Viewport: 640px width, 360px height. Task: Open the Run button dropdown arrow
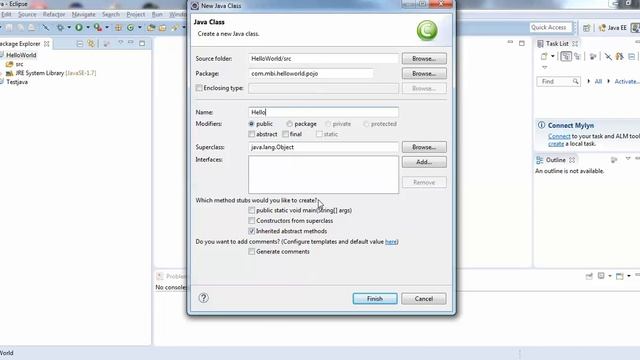point(87,27)
